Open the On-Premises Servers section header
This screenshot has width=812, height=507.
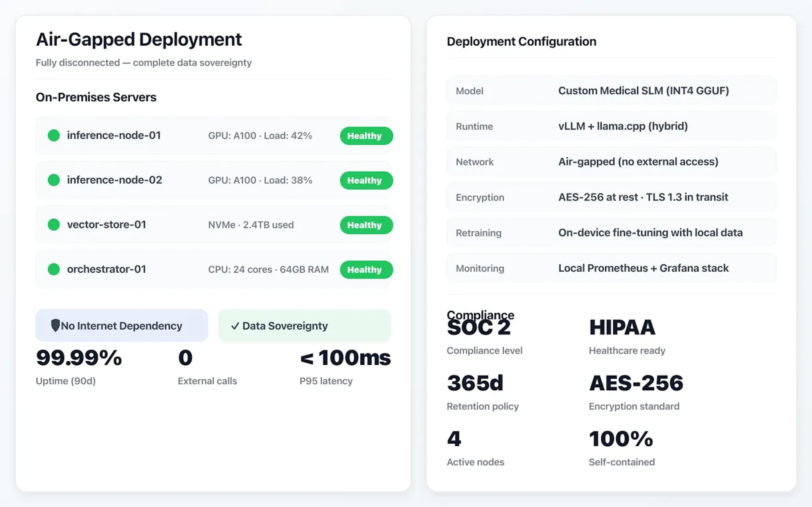(96, 97)
